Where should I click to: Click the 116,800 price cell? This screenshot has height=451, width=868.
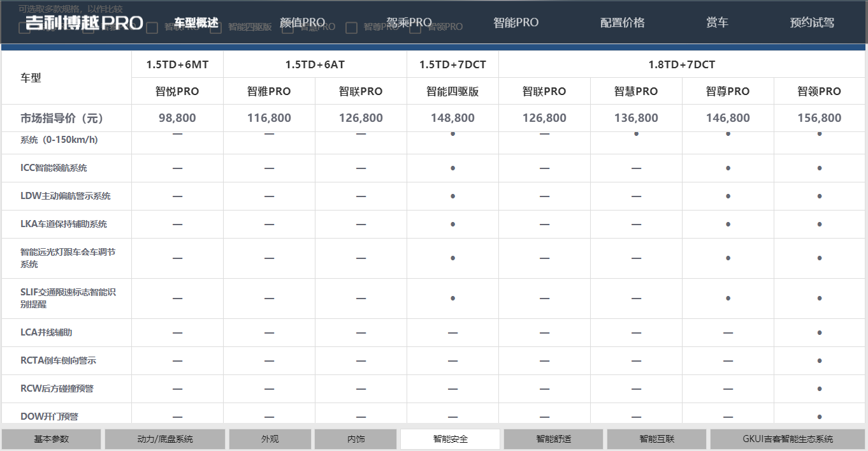[269, 118]
